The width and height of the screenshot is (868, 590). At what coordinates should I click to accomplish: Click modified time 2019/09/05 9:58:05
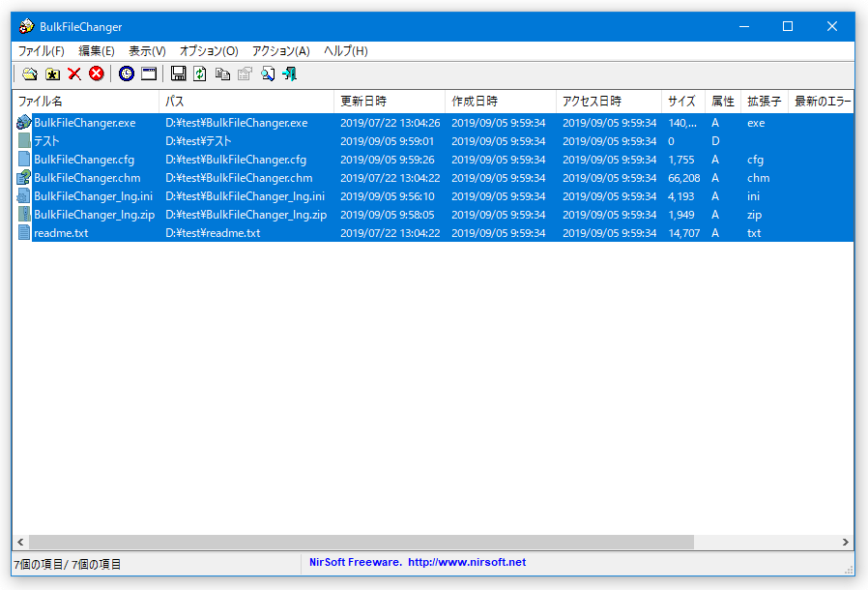[x=388, y=214]
